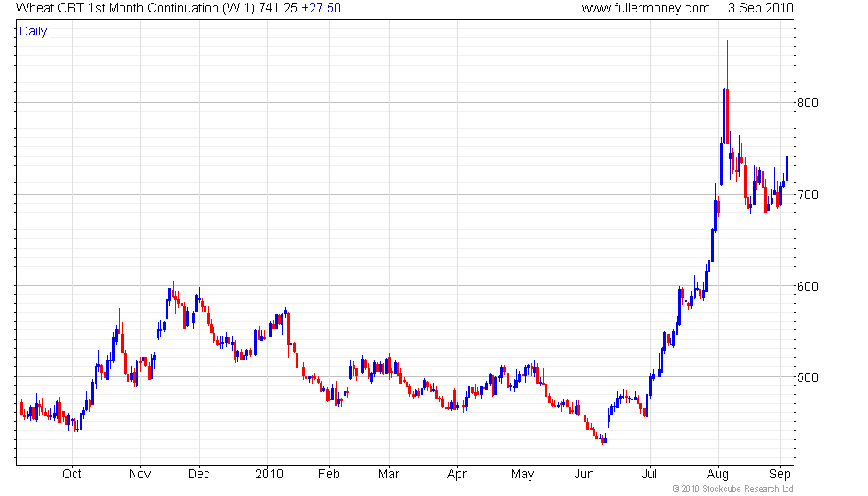This screenshot has width=868, height=496.
Task: Click the 3 Sep 2010 date label
Action: 761,8
